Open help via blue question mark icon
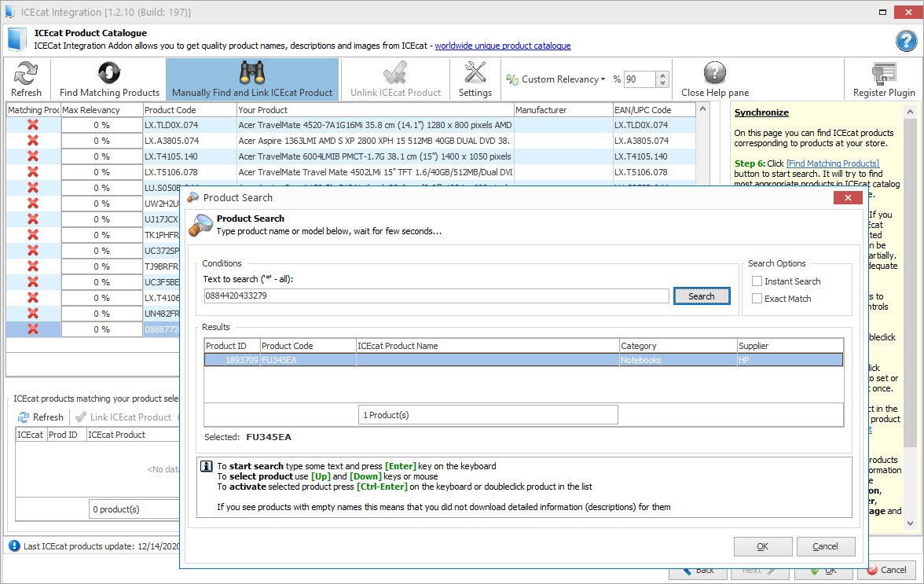924x584 pixels. click(x=907, y=41)
